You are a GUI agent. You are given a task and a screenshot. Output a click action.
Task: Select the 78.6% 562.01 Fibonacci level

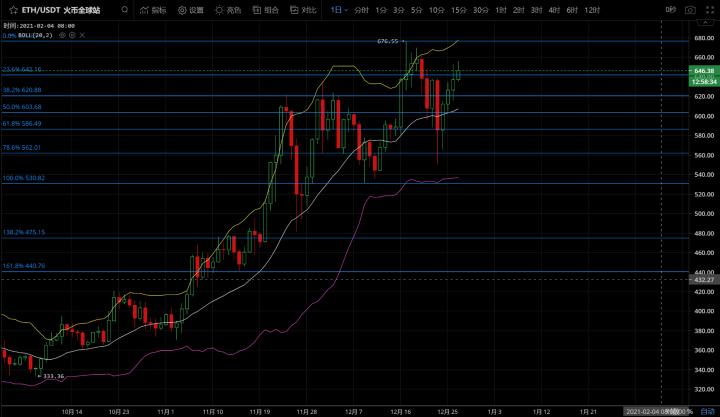(x=22, y=147)
